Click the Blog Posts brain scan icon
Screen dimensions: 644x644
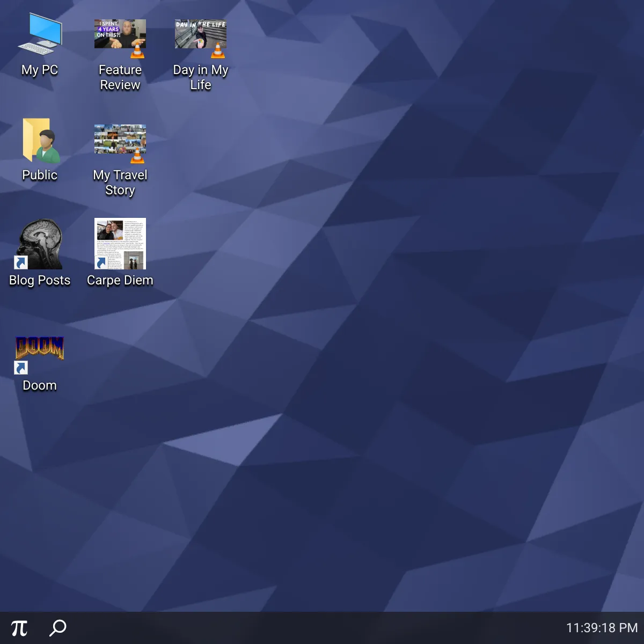click(x=40, y=244)
